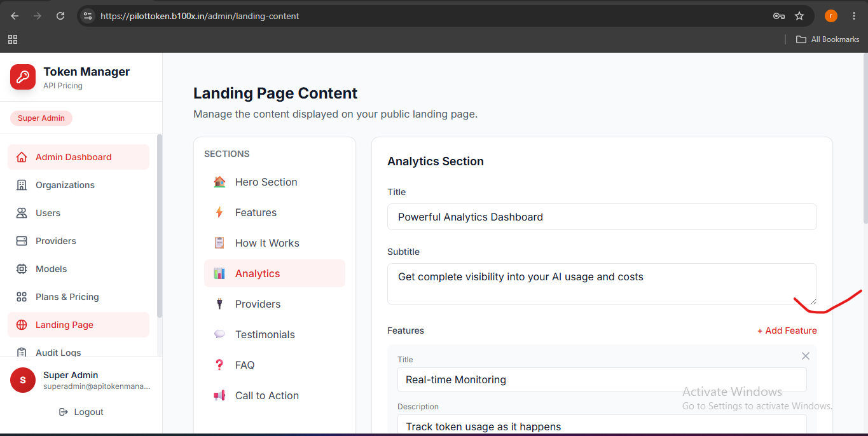868x436 pixels.
Task: Click the feature Description input
Action: click(x=602, y=425)
